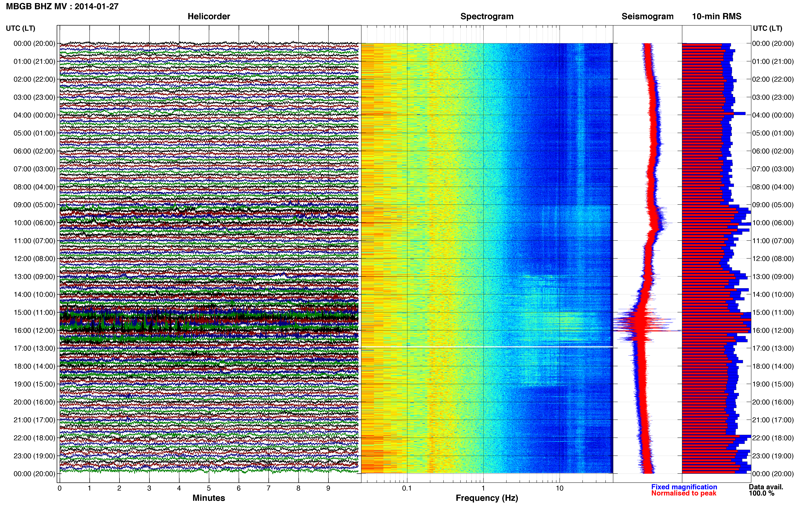Click '13:00 (09:00)' on the RMS panel time axis

(773, 277)
